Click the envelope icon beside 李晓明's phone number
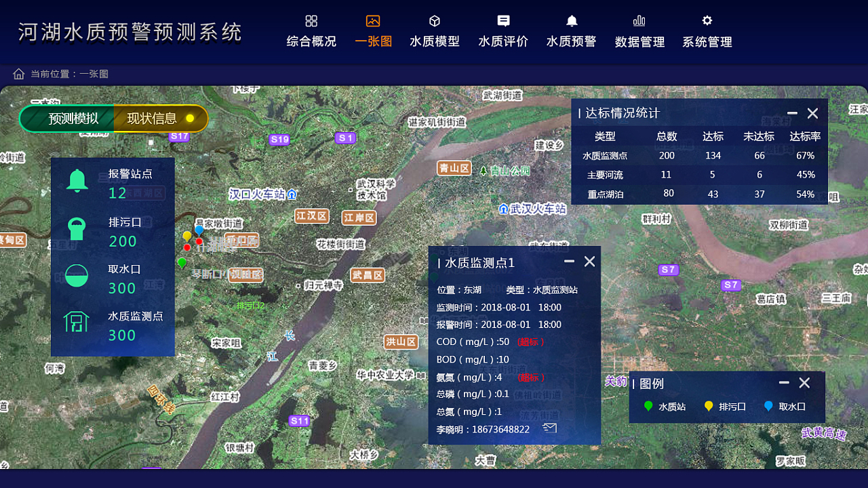Screen dimensions: 868x488 [x=549, y=428]
